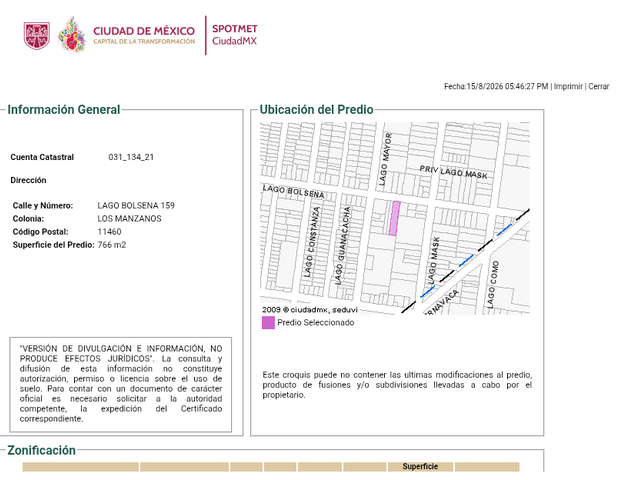The height and width of the screenshot is (480, 640).
Task: Click the Superficie column header
Action: [x=420, y=466]
